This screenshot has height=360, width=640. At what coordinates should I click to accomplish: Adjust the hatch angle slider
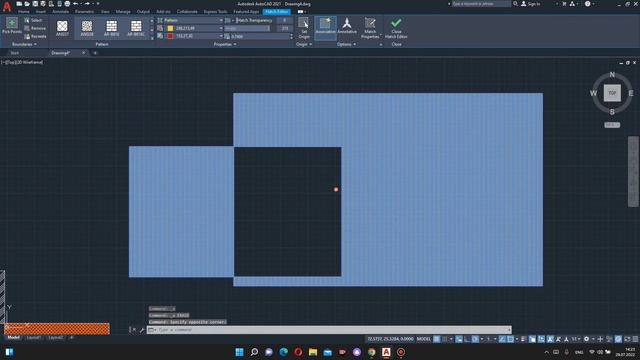247,28
